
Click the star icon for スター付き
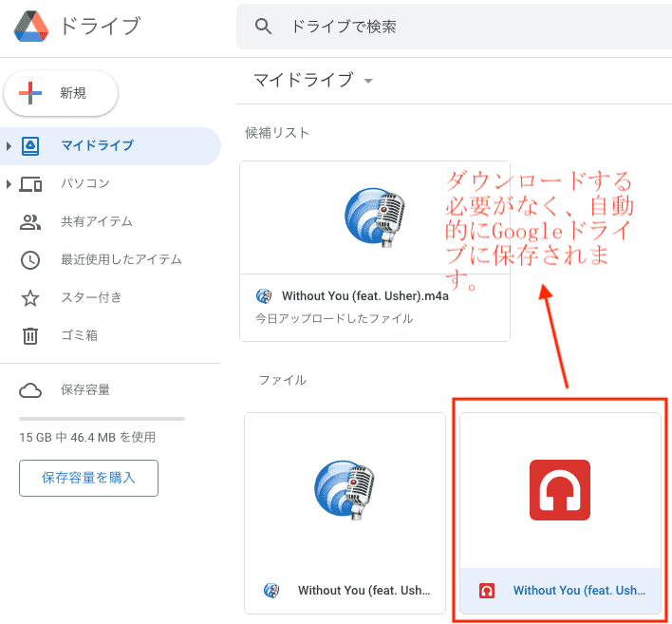[30, 297]
